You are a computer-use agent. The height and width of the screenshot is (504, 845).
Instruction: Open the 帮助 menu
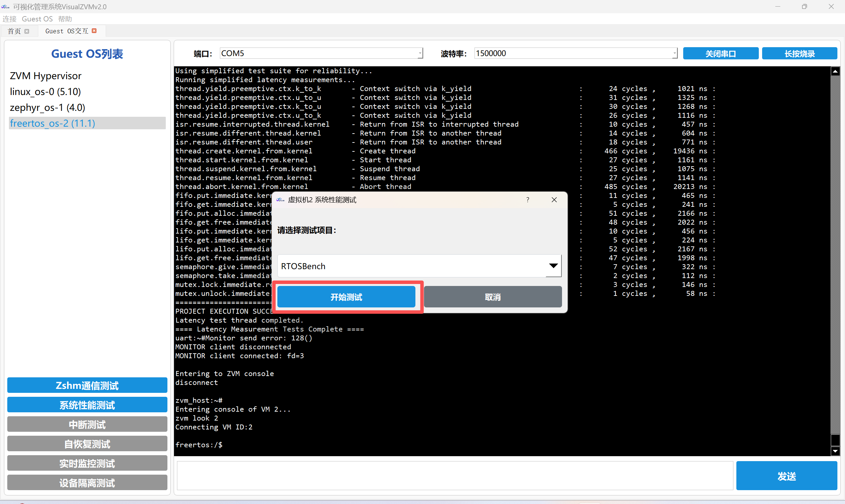pyautogui.click(x=65, y=19)
